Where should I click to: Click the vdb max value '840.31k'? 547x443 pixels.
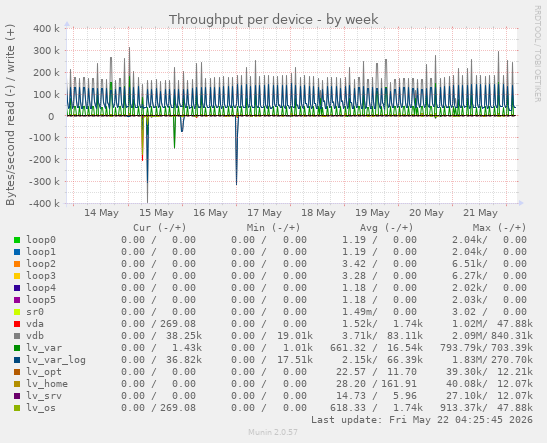tap(512, 336)
